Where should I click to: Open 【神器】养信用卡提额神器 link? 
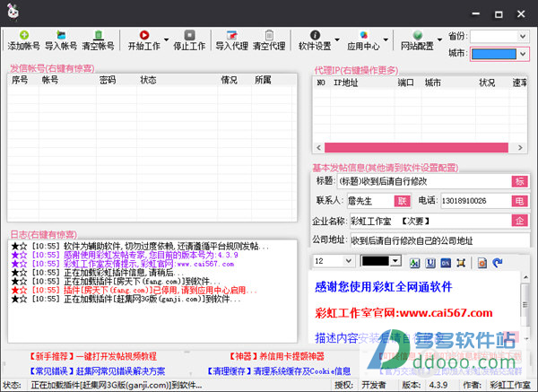click(276, 356)
